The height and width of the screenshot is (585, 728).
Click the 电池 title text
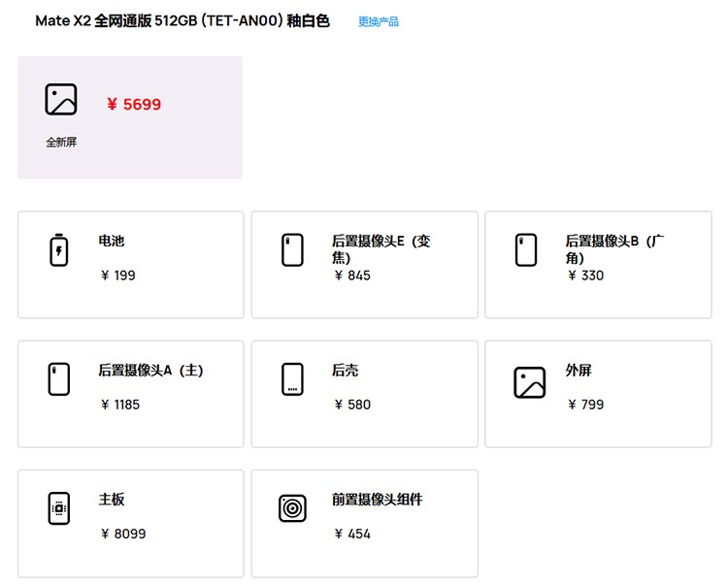112,241
